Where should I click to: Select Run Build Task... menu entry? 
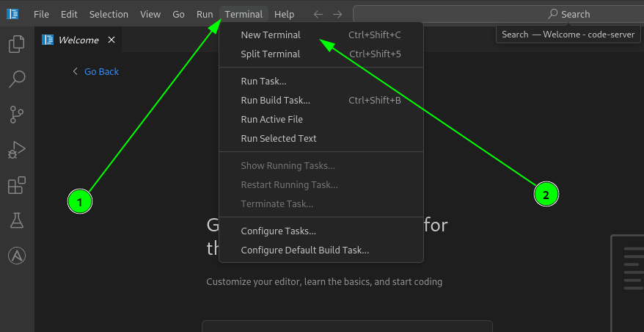(321, 100)
